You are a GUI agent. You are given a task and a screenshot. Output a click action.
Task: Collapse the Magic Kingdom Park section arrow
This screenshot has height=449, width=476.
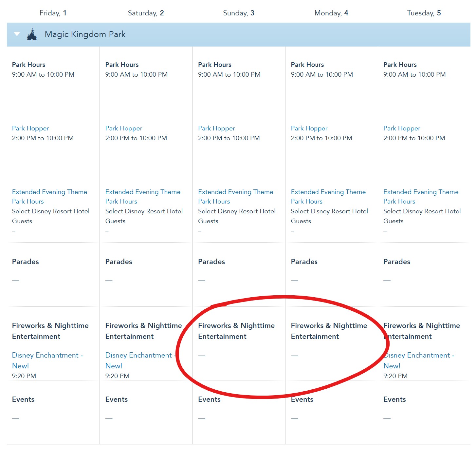[x=17, y=34]
